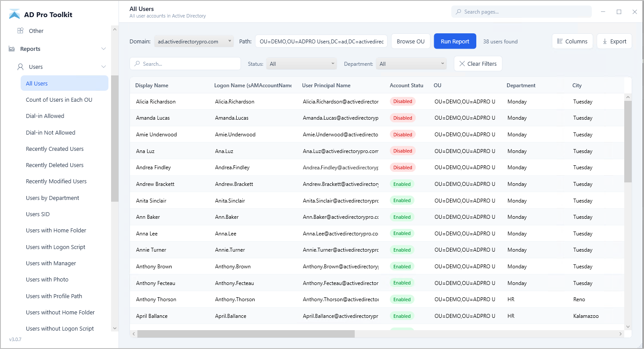
Task: Open Users by Department report
Action: coord(52,198)
